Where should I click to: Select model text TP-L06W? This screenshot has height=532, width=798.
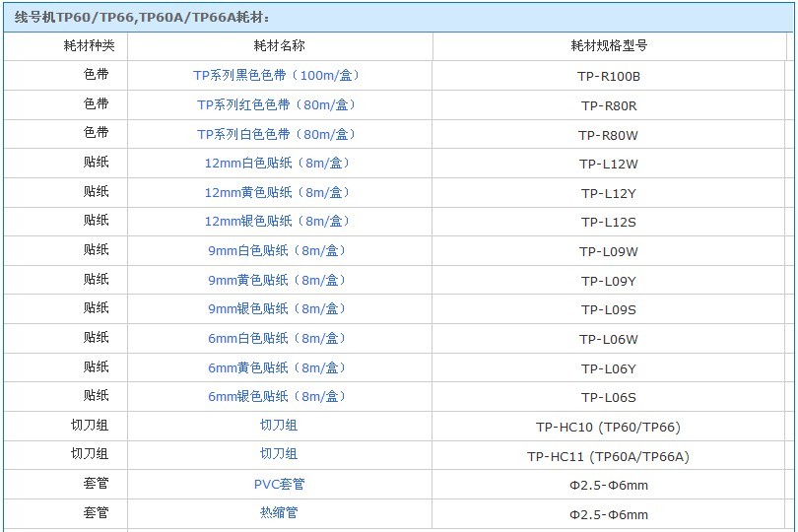(609, 340)
